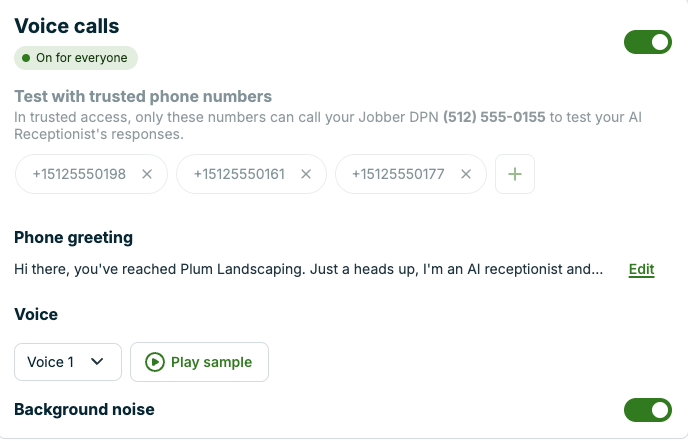Select the +15125550198 number chip text

[x=79, y=174]
